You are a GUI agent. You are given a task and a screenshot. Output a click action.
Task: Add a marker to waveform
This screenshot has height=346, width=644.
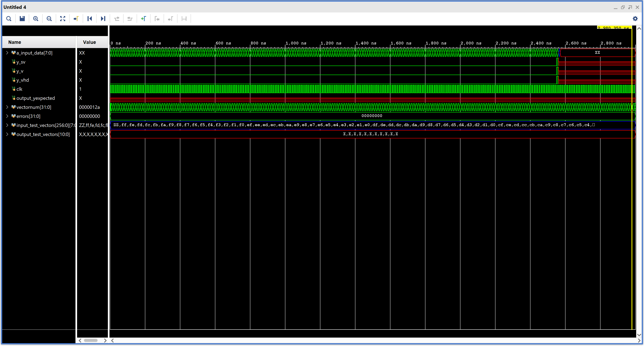click(x=143, y=19)
